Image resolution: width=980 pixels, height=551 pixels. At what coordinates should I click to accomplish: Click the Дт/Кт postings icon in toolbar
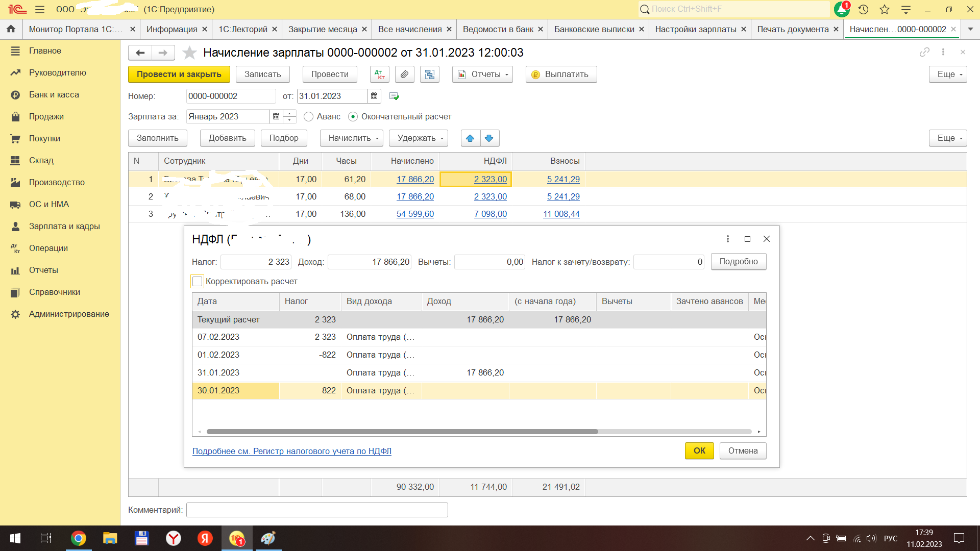coord(379,74)
